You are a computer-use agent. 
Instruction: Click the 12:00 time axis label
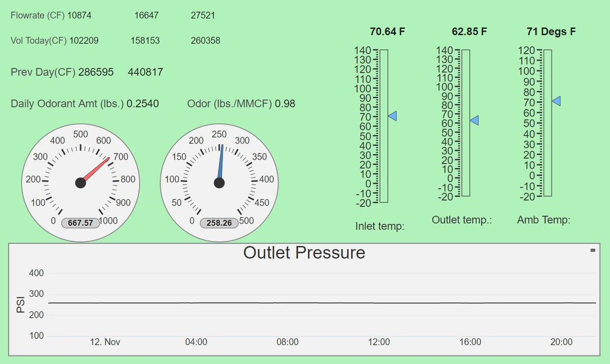379,342
